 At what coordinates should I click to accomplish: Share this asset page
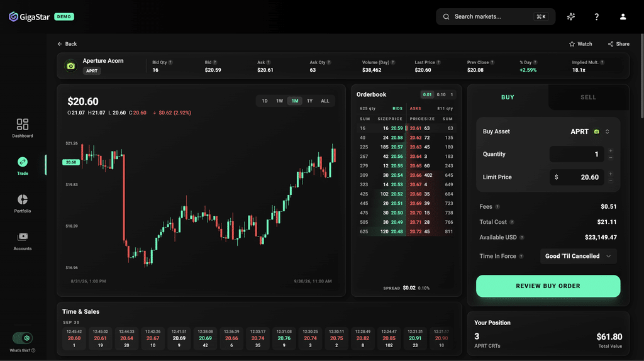(x=619, y=44)
